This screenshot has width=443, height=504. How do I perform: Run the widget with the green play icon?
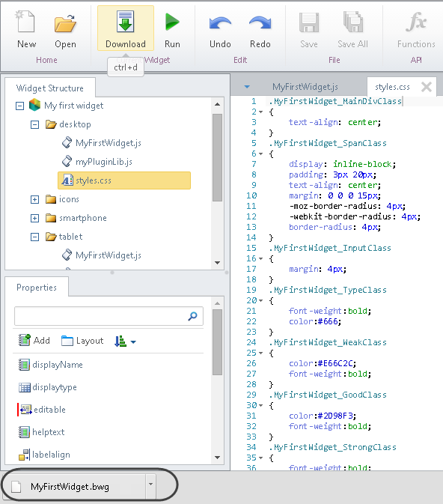point(172,22)
